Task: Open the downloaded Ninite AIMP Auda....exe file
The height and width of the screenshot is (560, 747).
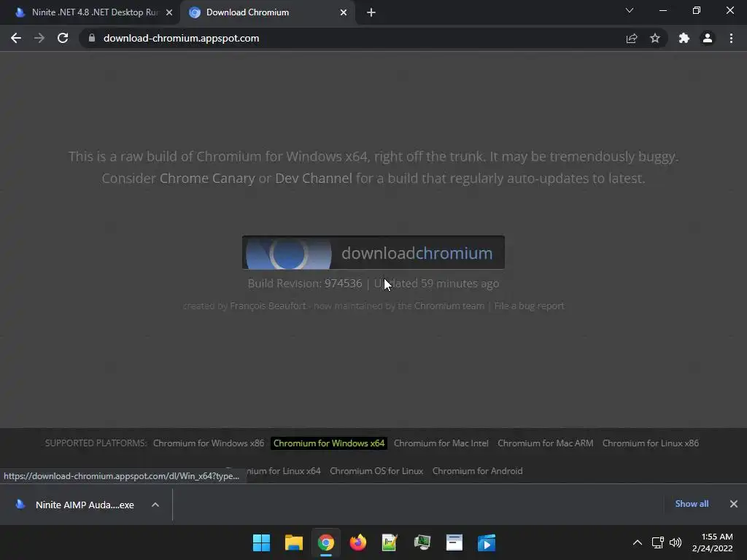Action: click(x=75, y=505)
